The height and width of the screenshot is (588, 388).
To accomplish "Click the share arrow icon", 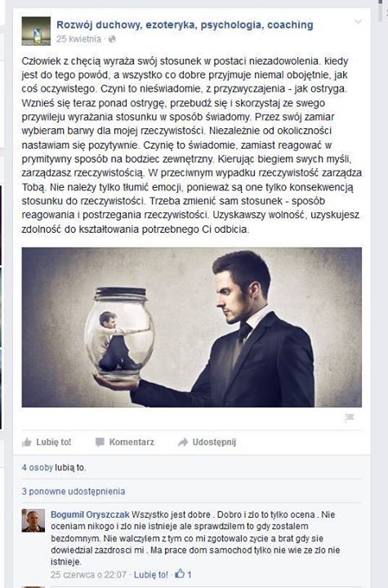I will click(x=183, y=442).
